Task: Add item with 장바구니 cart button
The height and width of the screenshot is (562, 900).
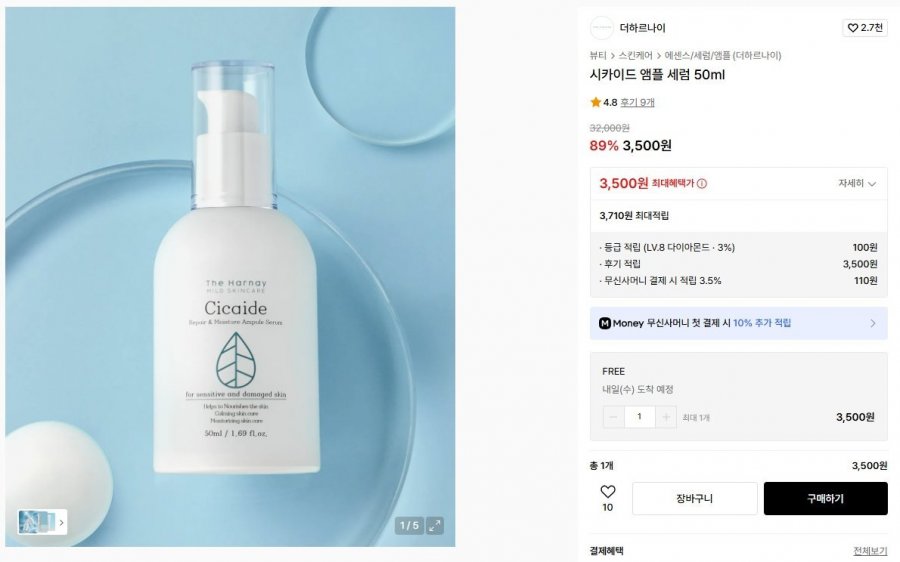Action: point(695,498)
